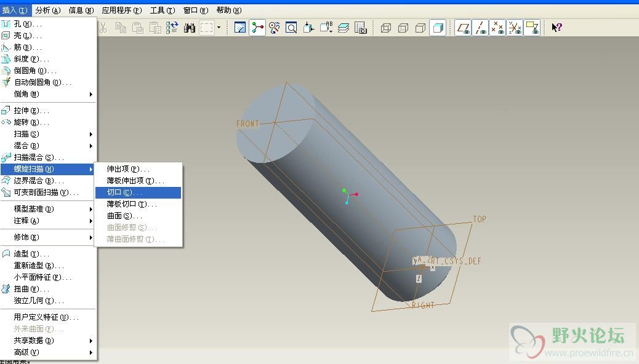
Task: Click the dashed selection box icon
Action: (207, 28)
